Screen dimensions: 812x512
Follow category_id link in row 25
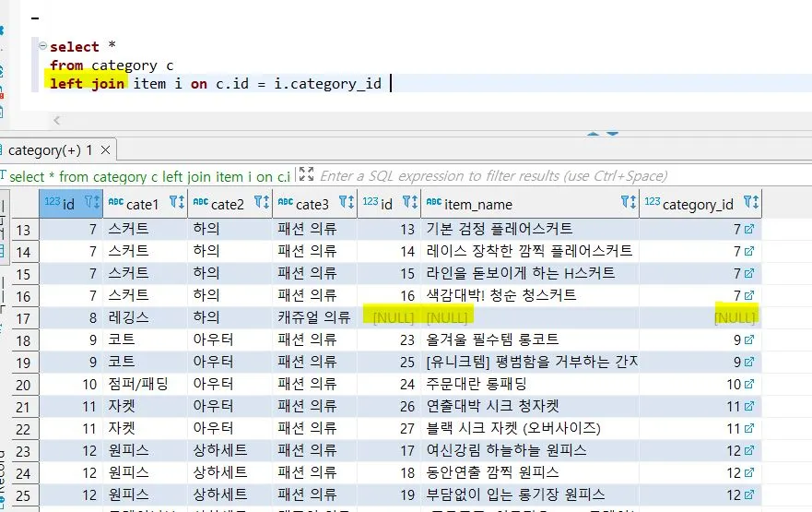pyautogui.click(x=748, y=494)
